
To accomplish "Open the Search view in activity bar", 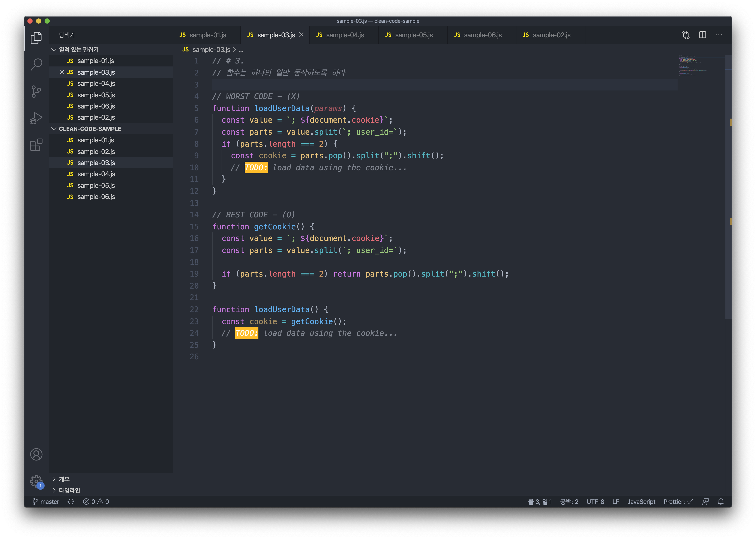I will coord(36,64).
